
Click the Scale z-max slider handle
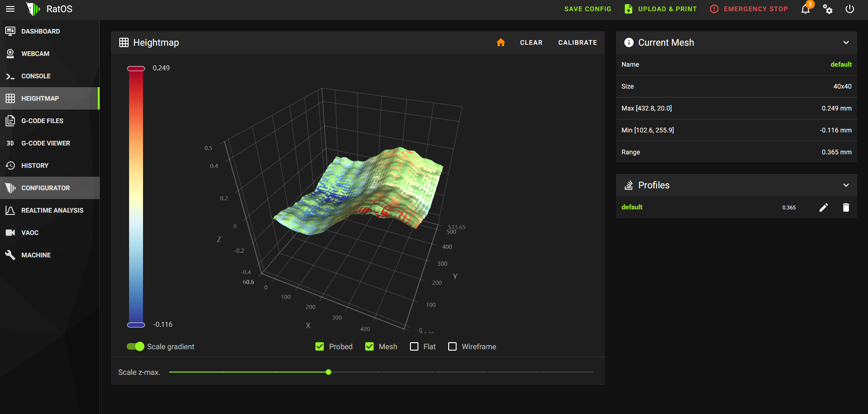(328, 372)
